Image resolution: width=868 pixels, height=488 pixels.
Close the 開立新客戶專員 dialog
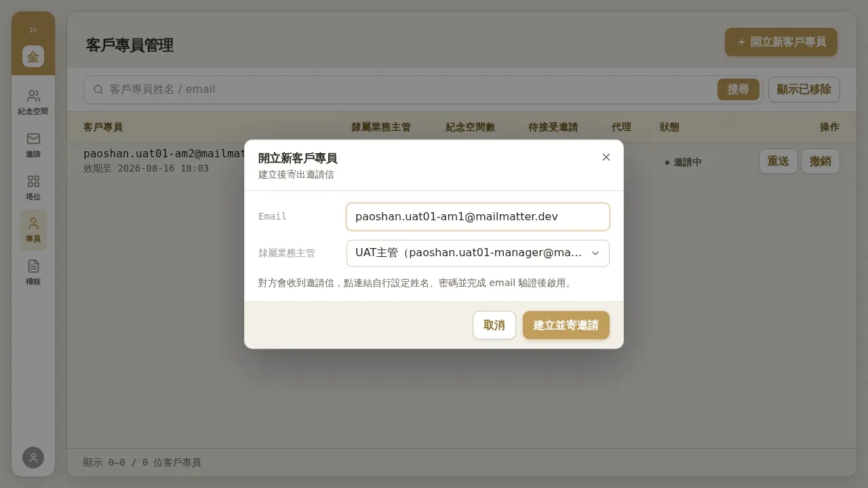click(606, 157)
